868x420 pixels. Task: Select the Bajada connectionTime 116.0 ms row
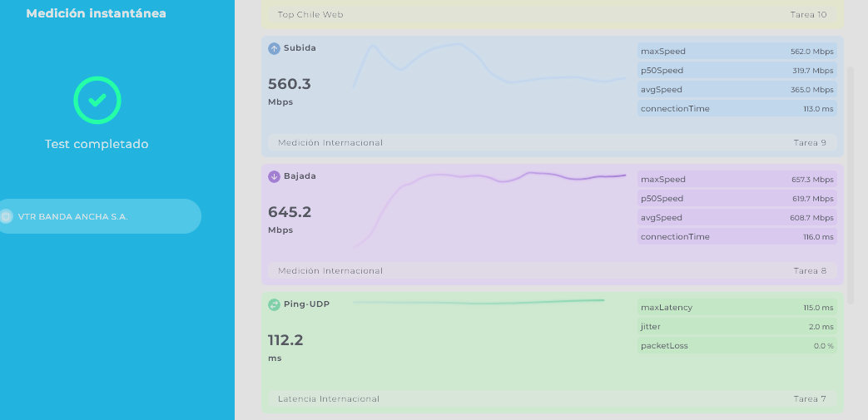coord(737,237)
